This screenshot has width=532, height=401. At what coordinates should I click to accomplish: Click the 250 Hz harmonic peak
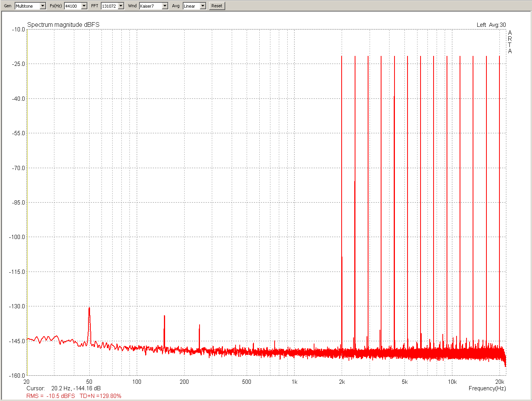199,337
